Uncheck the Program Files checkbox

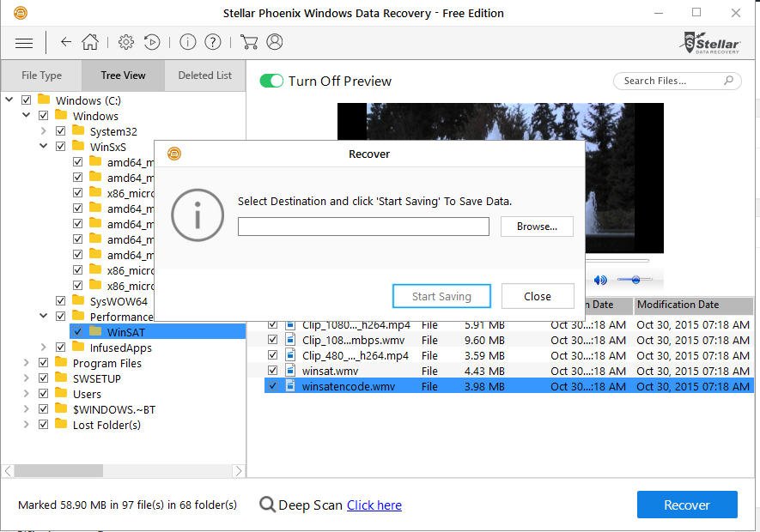click(x=43, y=363)
